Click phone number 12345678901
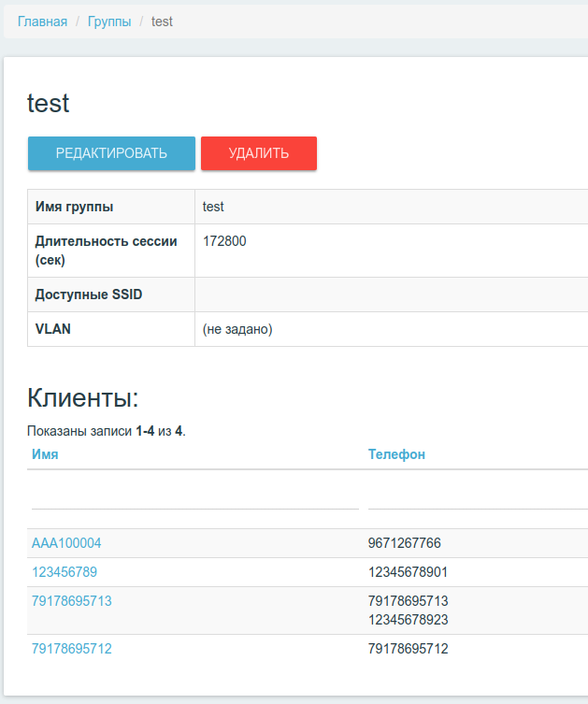Viewport: 588px width, 704px height. [408, 572]
